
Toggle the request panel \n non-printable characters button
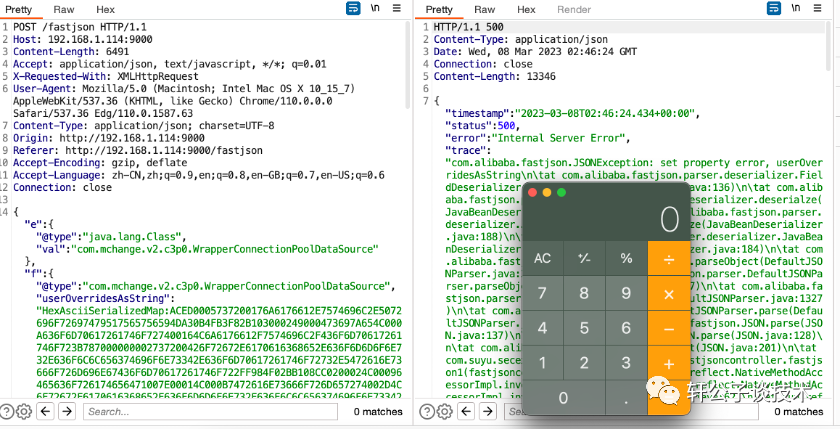[x=376, y=9]
